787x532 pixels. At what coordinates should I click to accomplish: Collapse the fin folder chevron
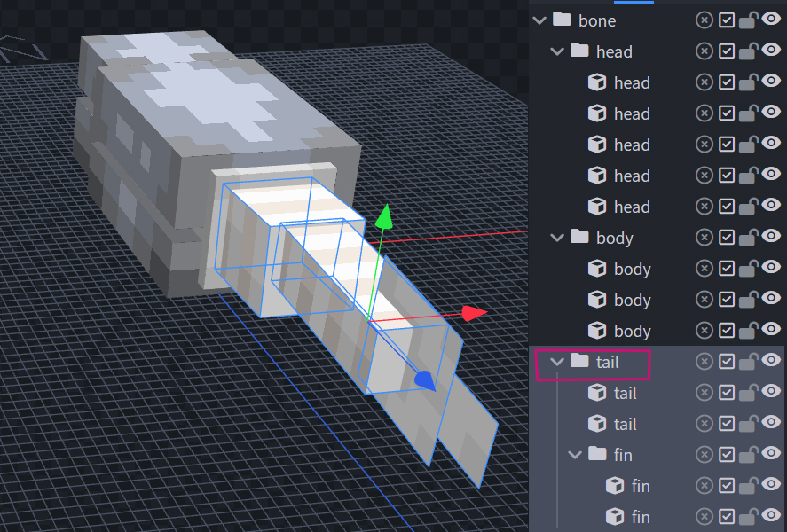575,455
